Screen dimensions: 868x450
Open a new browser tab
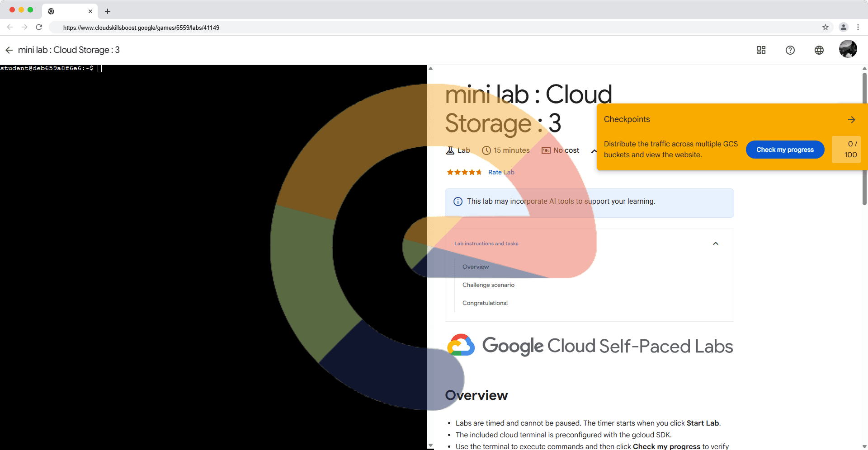click(x=108, y=11)
